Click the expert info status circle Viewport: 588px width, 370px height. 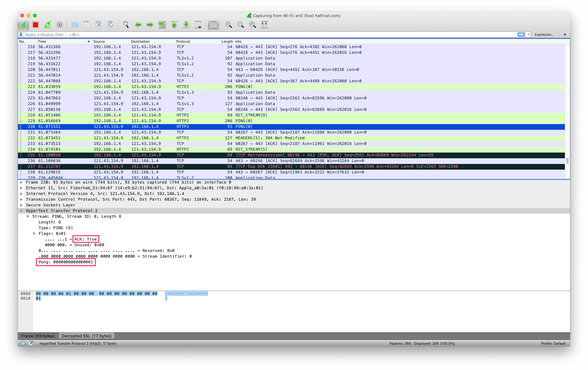23,343
